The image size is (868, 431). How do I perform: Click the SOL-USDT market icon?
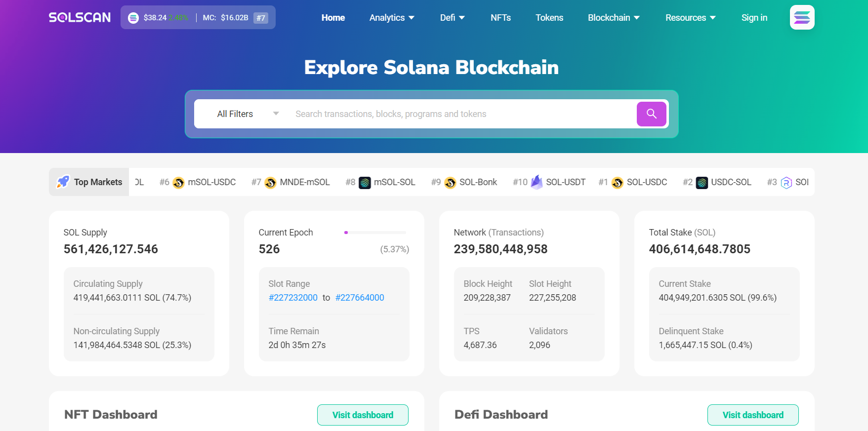pyautogui.click(x=537, y=182)
